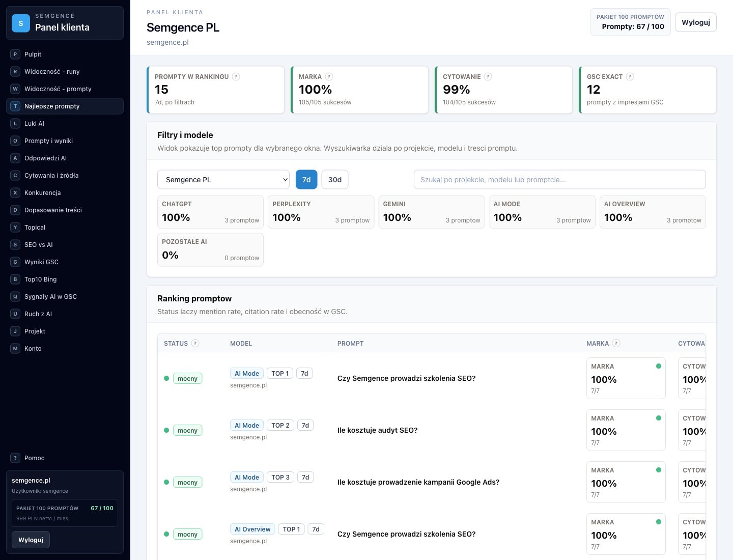Click the S icon for SEO vs AI

pyautogui.click(x=15, y=244)
